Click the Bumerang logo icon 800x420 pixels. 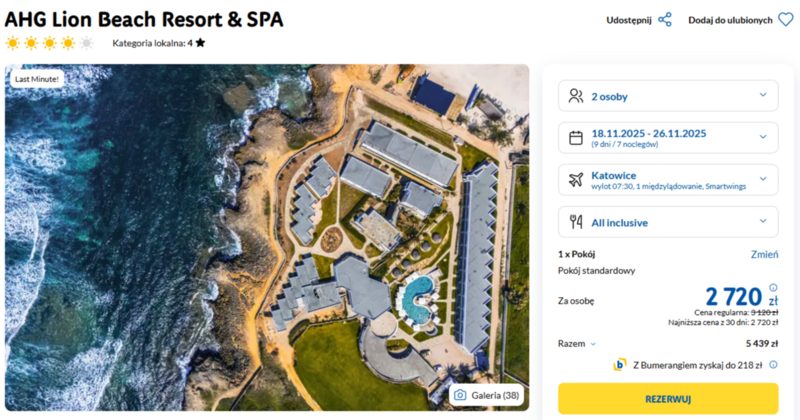point(620,365)
